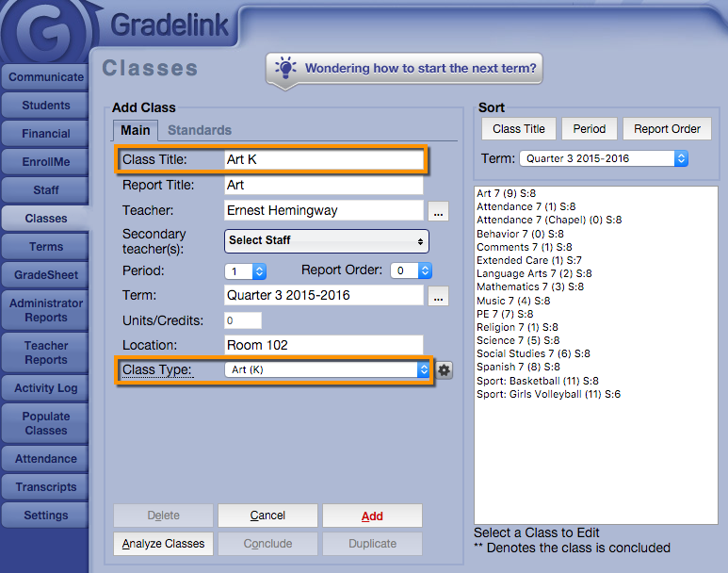728x573 pixels.
Task: Open the Term lookup ellipsis button
Action: pos(439,296)
